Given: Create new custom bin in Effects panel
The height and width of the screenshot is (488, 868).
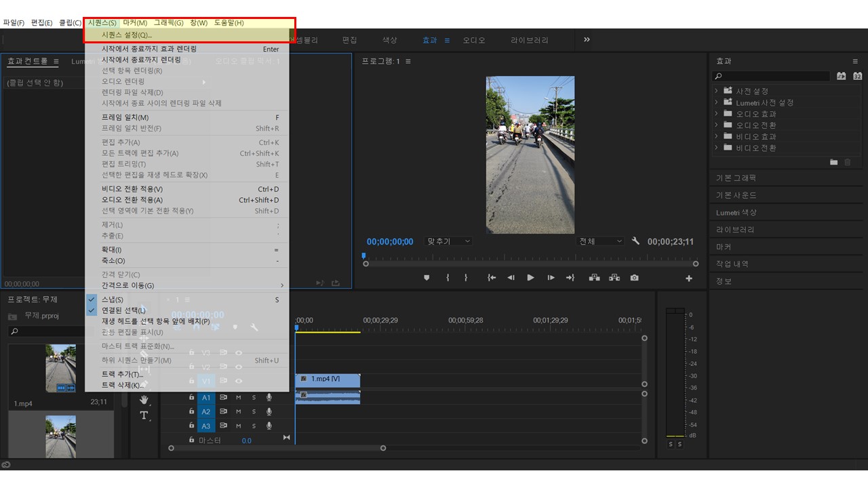Looking at the screenshot, I should click(834, 163).
